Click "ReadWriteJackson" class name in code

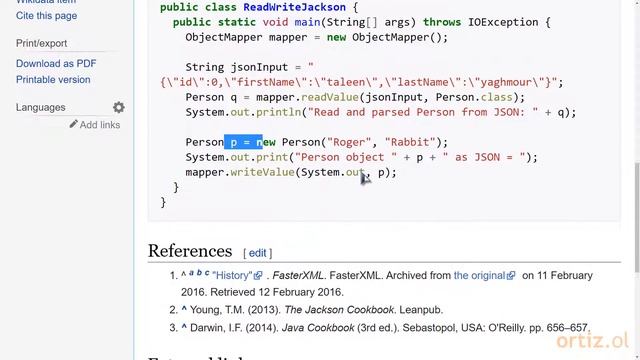click(294, 7)
